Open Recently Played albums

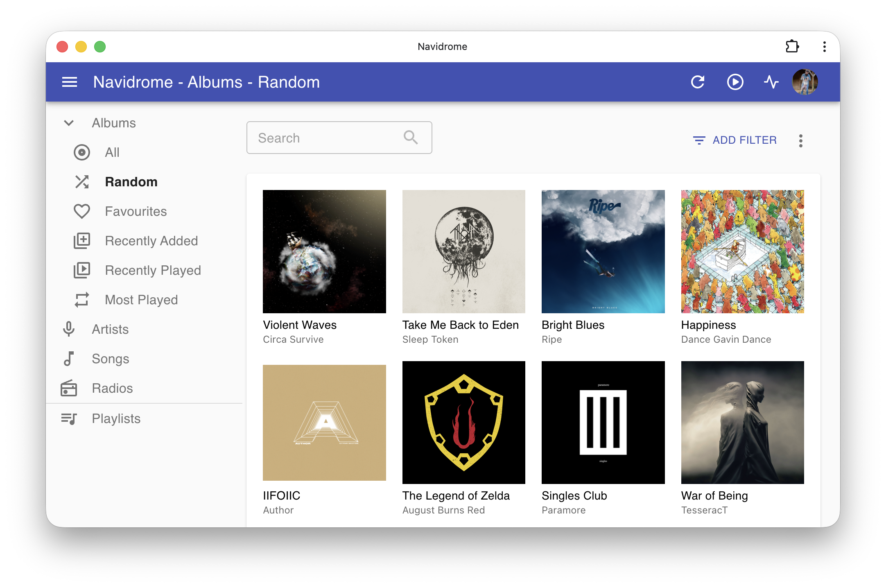pyautogui.click(x=144, y=270)
